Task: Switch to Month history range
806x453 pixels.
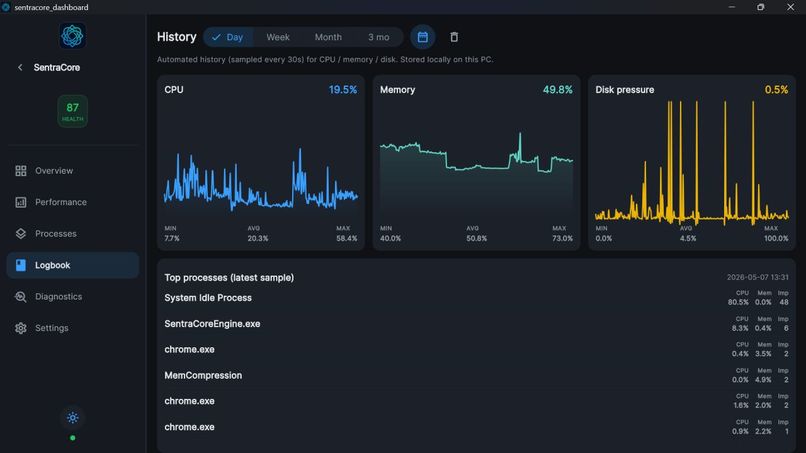Action: 328,37
